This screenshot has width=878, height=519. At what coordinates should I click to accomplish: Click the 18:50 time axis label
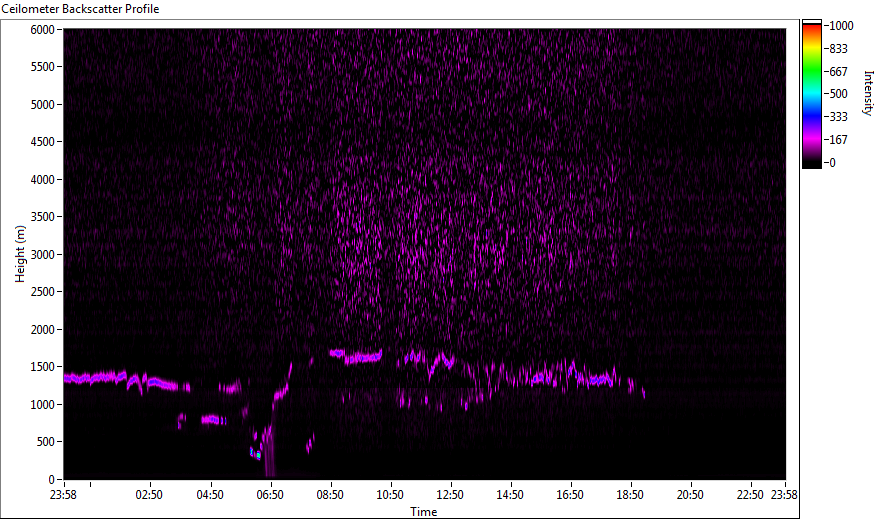(630, 495)
